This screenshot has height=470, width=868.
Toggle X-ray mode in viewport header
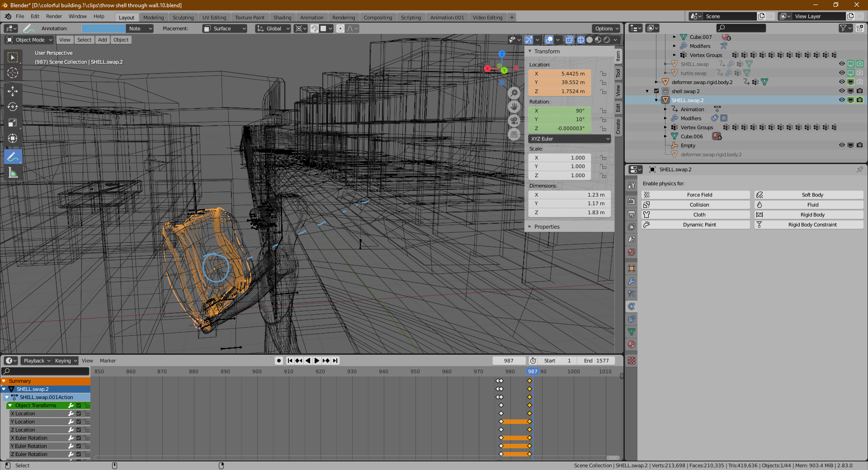[570, 40]
